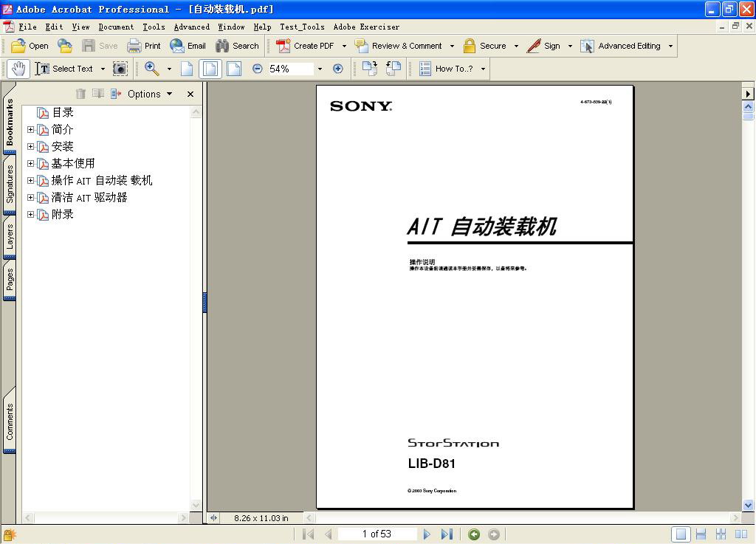Go to first page
Image resolution: width=756 pixels, height=544 pixels.
coord(308,534)
